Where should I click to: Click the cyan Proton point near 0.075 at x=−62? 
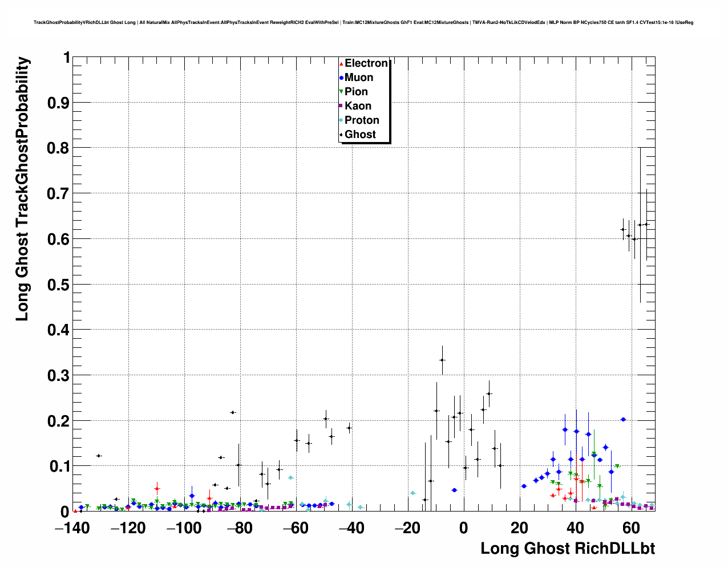(291, 477)
